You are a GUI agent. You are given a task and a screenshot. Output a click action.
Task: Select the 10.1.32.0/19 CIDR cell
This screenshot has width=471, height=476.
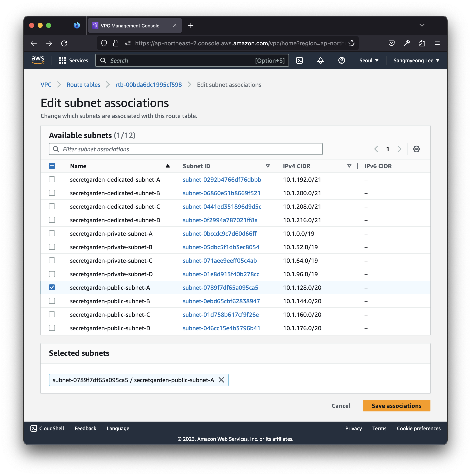click(300, 247)
